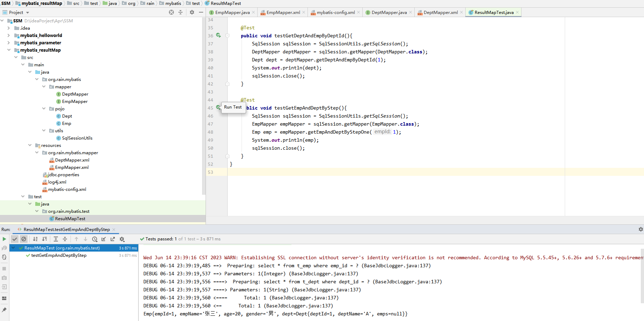Select log4j.xml file in tree
The height and width of the screenshot is (321, 644).
[x=57, y=182]
